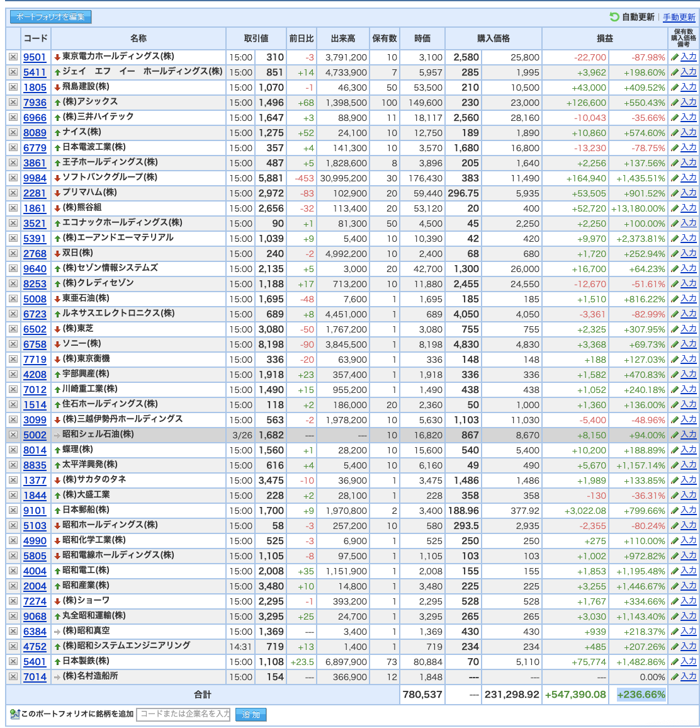Click the 自動更新 refresh icon

(x=614, y=17)
